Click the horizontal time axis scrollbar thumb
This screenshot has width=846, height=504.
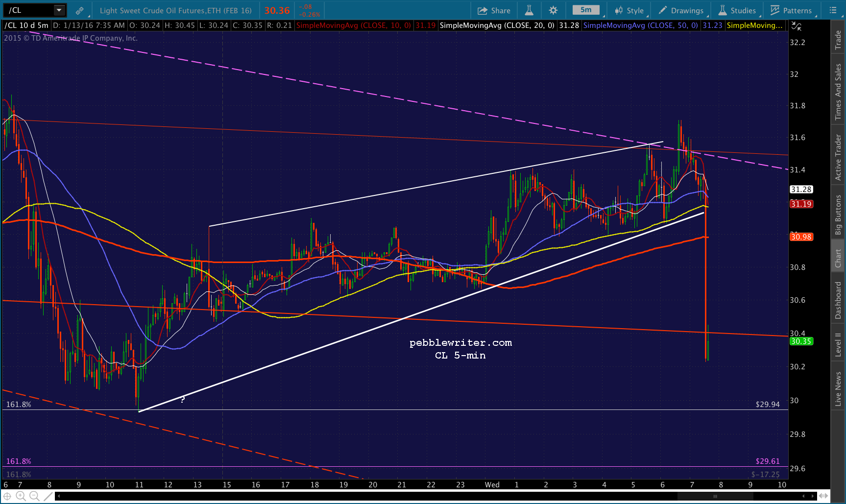[715, 496]
